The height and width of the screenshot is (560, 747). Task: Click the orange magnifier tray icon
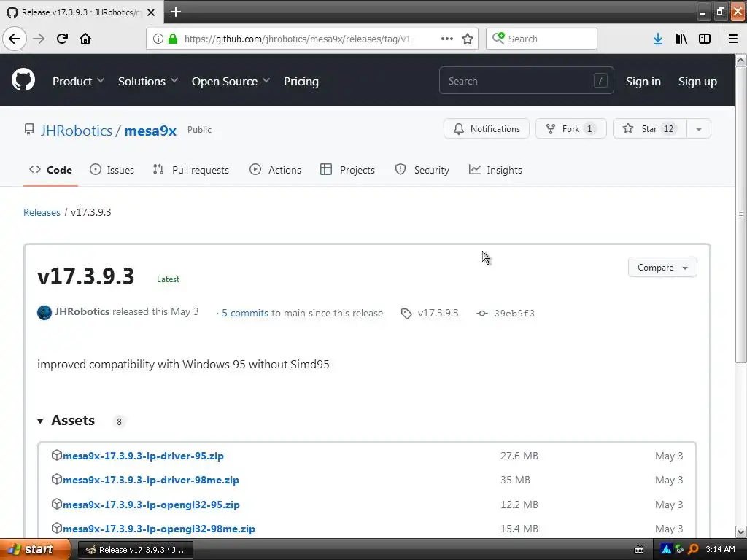coord(693,550)
